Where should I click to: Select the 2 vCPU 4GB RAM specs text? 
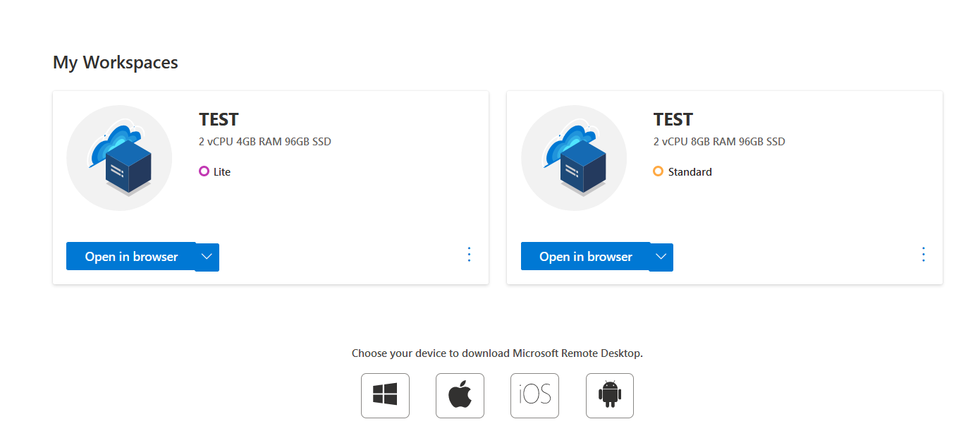coord(264,142)
